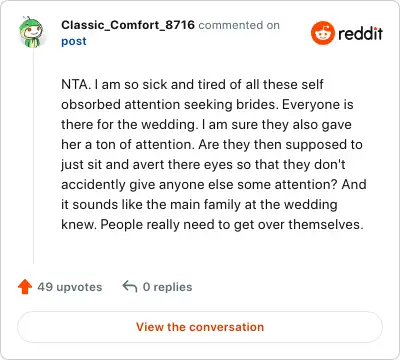Click the "reddit" wordmark text
This screenshot has height=360, width=400.
click(x=360, y=33)
